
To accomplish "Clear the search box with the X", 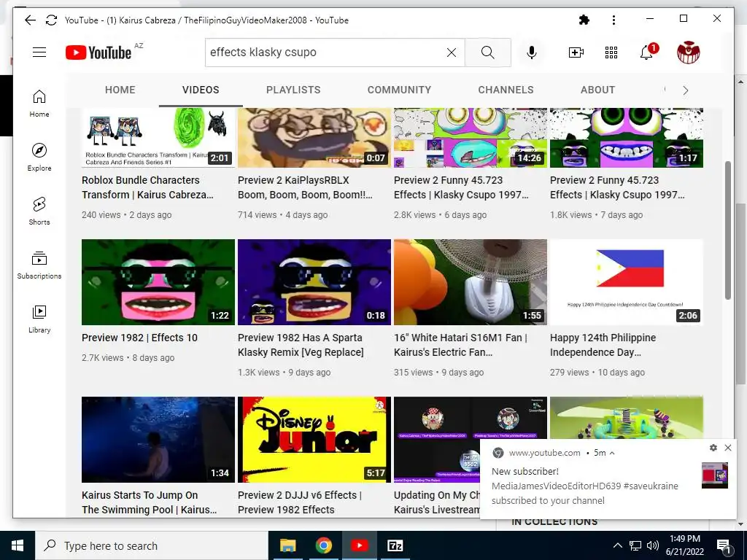I will 452,52.
